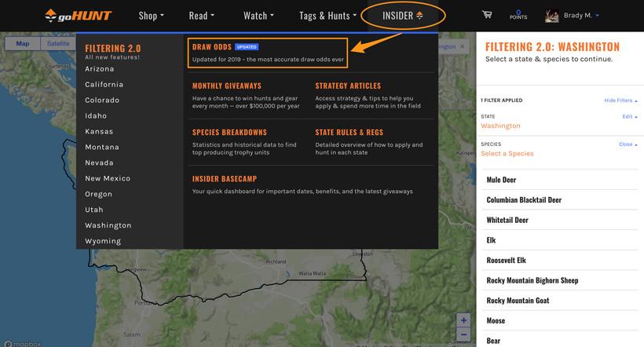Choose Moose species
The height and width of the screenshot is (347, 644).
[560, 321]
